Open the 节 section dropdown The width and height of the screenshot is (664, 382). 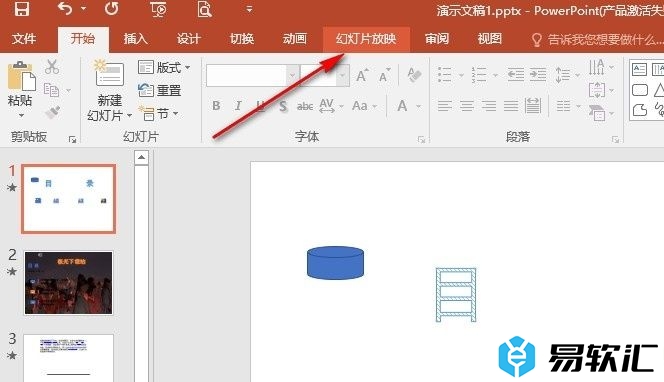(x=158, y=113)
